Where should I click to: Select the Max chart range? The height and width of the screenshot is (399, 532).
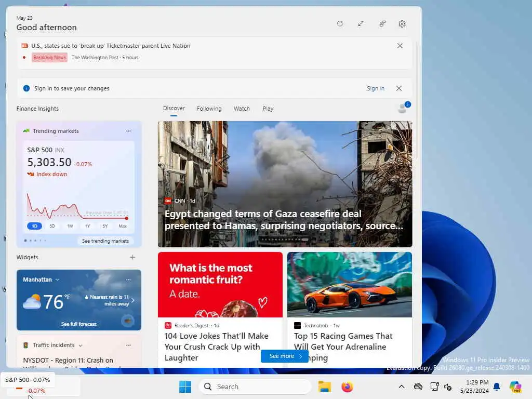pyautogui.click(x=123, y=226)
